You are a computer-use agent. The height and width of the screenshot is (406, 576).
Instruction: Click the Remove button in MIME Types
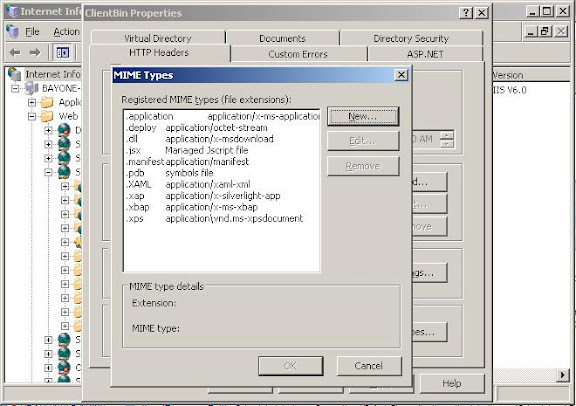pos(363,166)
